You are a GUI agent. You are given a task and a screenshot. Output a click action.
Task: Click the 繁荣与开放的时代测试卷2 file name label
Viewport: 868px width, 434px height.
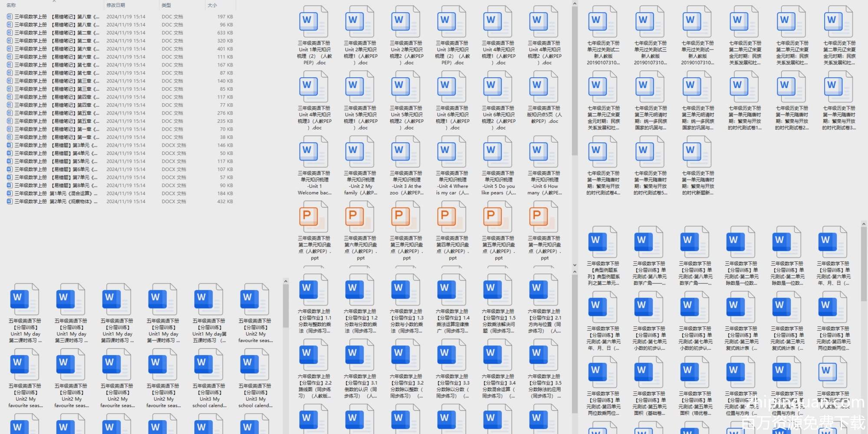click(792, 118)
